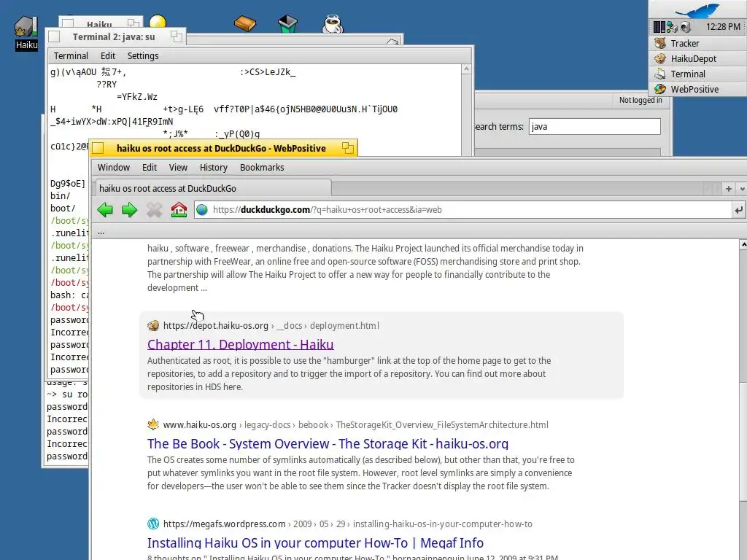Open WebPositive Window menu
This screenshot has width=747, height=560.
point(113,168)
